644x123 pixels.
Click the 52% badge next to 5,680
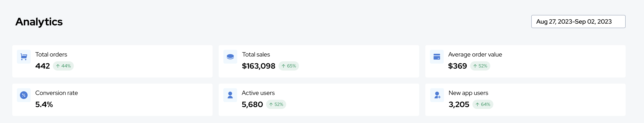click(276, 105)
